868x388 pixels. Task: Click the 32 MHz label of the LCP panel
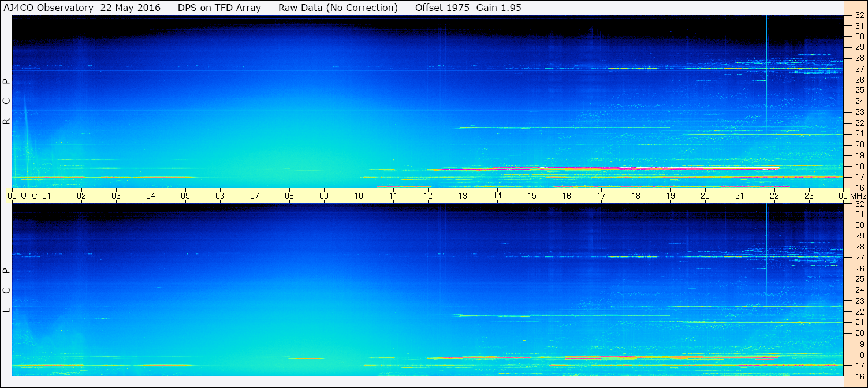pos(859,204)
